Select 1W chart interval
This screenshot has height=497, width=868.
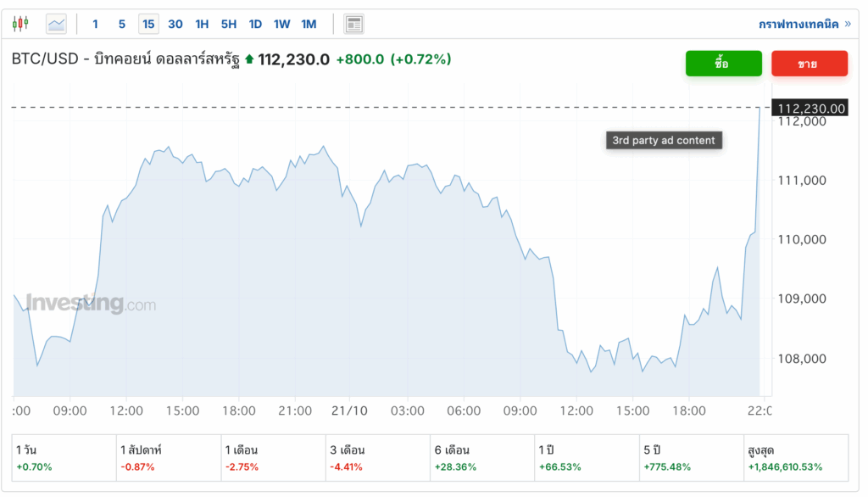click(x=281, y=24)
